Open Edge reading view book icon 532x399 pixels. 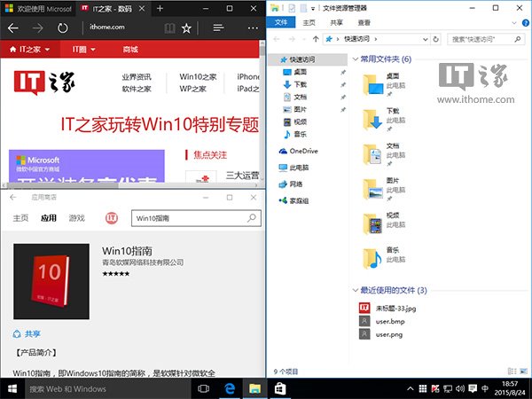pos(168,28)
